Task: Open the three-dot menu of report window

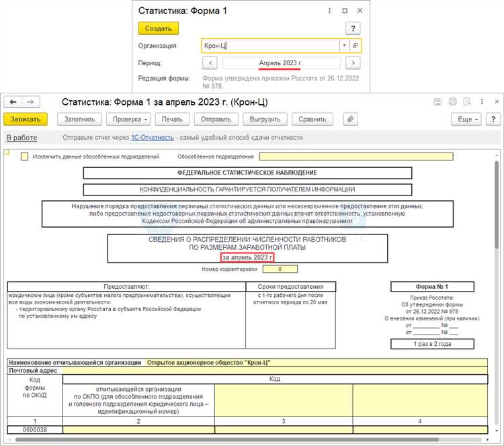Action: click(482, 101)
